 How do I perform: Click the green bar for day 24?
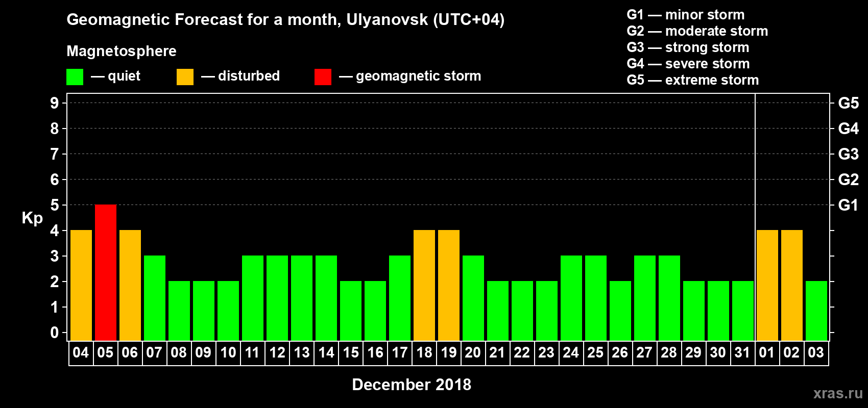click(571, 298)
